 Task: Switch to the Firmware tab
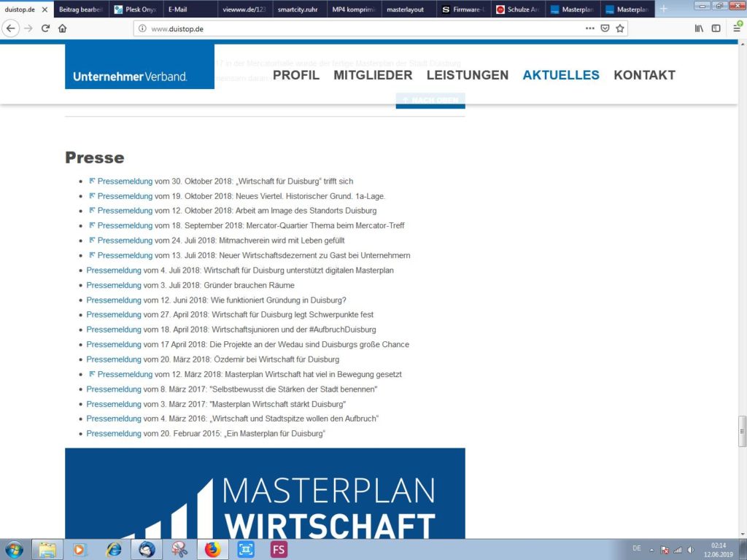coord(463,9)
